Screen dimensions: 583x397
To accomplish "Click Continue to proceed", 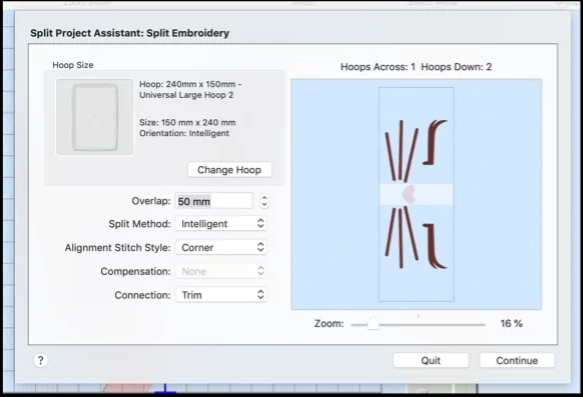I will pyautogui.click(x=517, y=361).
